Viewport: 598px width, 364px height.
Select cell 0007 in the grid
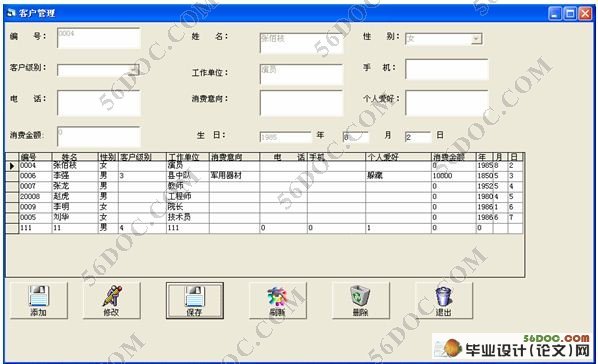pos(35,186)
